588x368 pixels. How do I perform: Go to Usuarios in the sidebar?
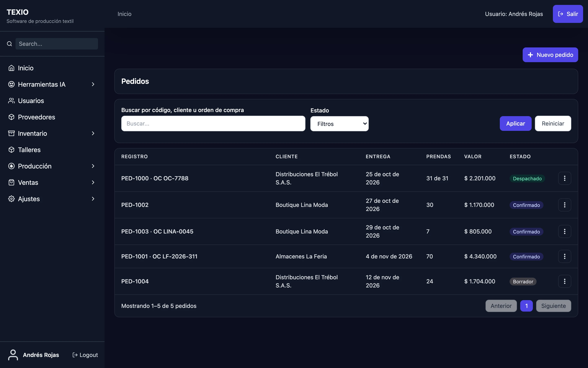(52, 101)
